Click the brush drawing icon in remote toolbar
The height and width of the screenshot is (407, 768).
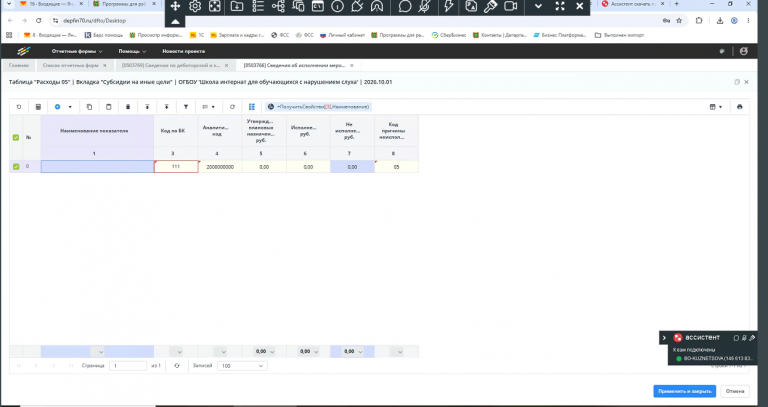coord(491,6)
